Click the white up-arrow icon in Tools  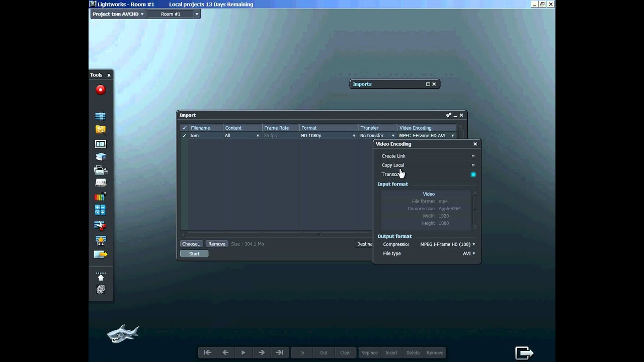click(x=101, y=276)
